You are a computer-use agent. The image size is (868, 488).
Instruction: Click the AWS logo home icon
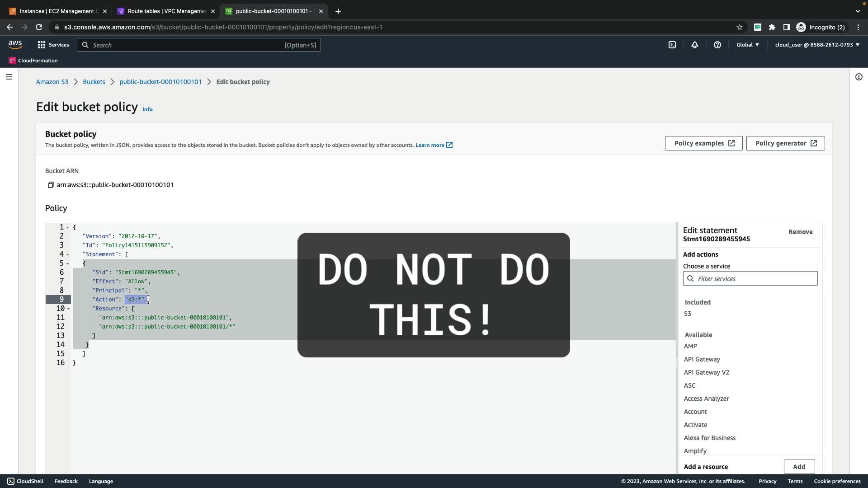coord(15,44)
